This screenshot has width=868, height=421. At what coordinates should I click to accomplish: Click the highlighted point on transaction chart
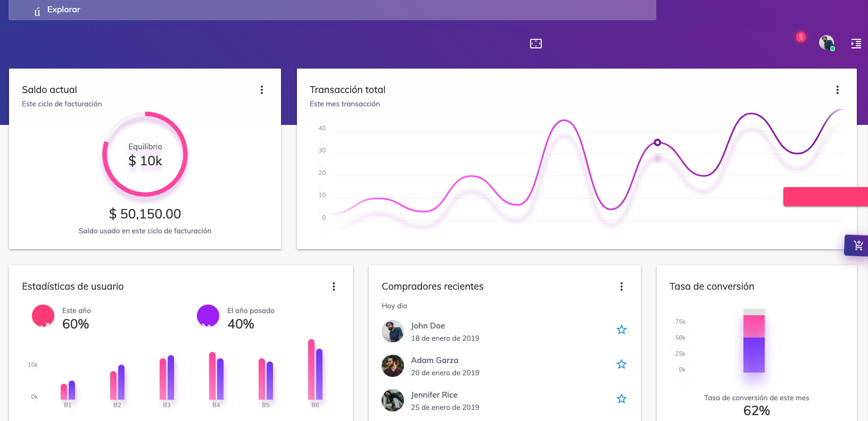657,142
